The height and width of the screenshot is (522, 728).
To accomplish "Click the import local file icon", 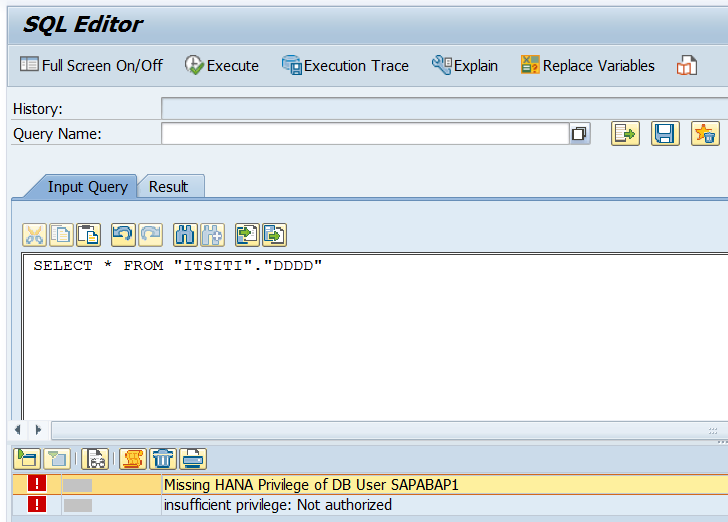I will pos(247,235).
